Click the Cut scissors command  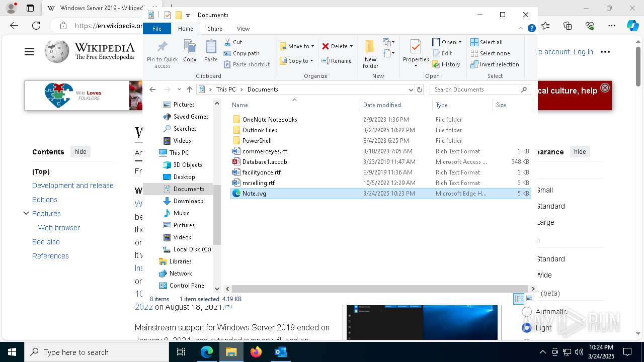(233, 42)
